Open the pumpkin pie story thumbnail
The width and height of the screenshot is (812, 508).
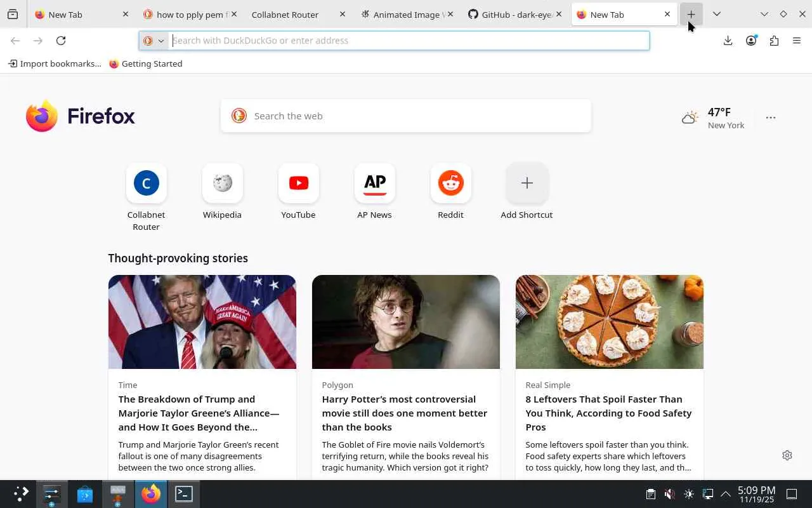tap(610, 322)
